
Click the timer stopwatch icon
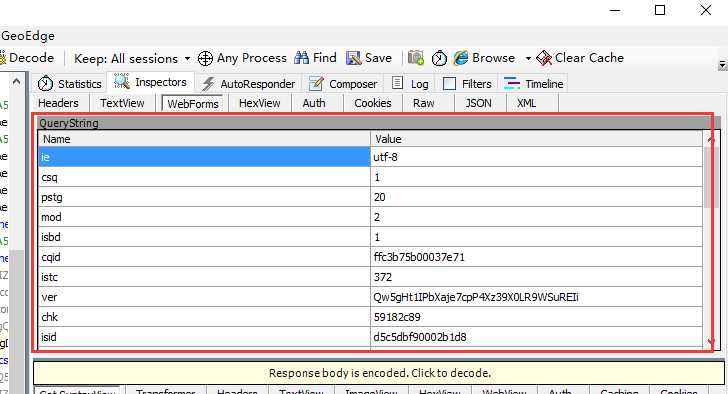[x=439, y=58]
